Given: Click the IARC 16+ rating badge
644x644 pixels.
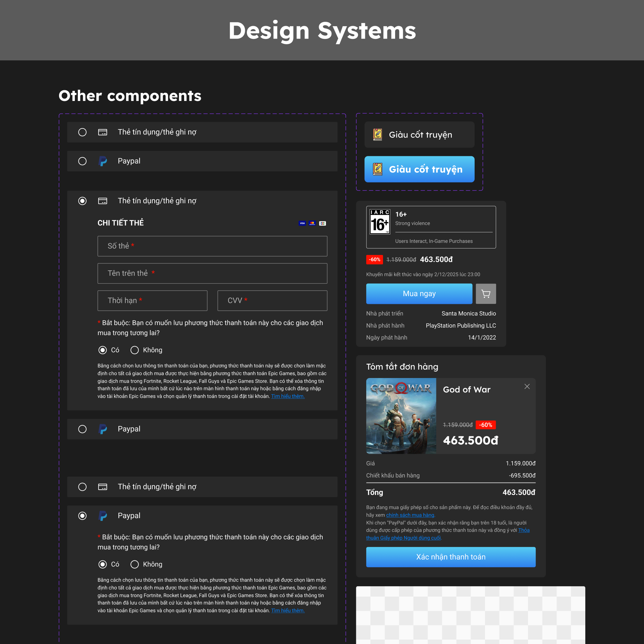Looking at the screenshot, I should point(380,222).
